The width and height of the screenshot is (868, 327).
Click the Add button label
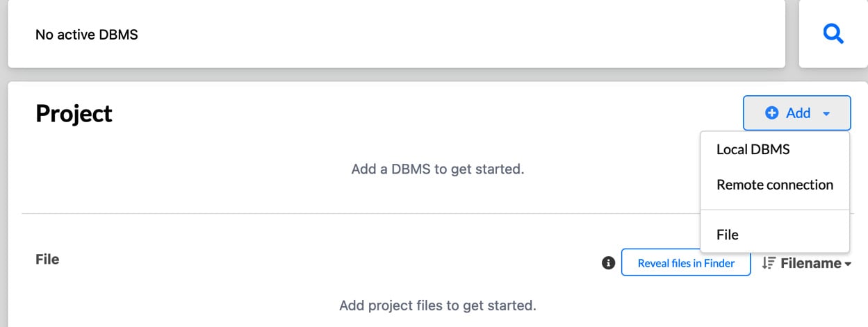click(x=798, y=113)
